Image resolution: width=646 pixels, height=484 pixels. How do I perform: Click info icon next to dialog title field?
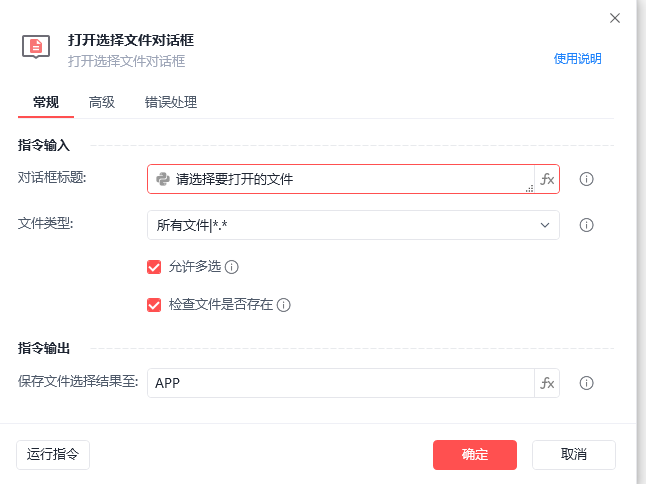(x=587, y=180)
